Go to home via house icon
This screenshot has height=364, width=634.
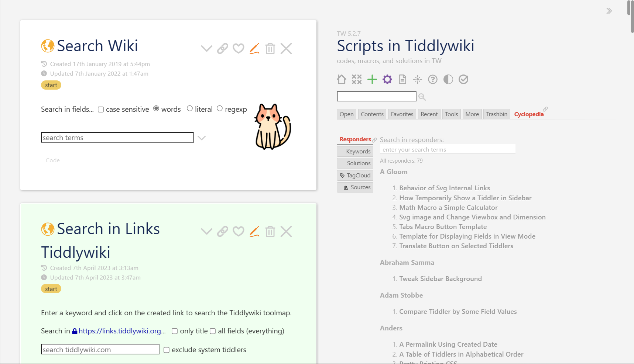[342, 79]
